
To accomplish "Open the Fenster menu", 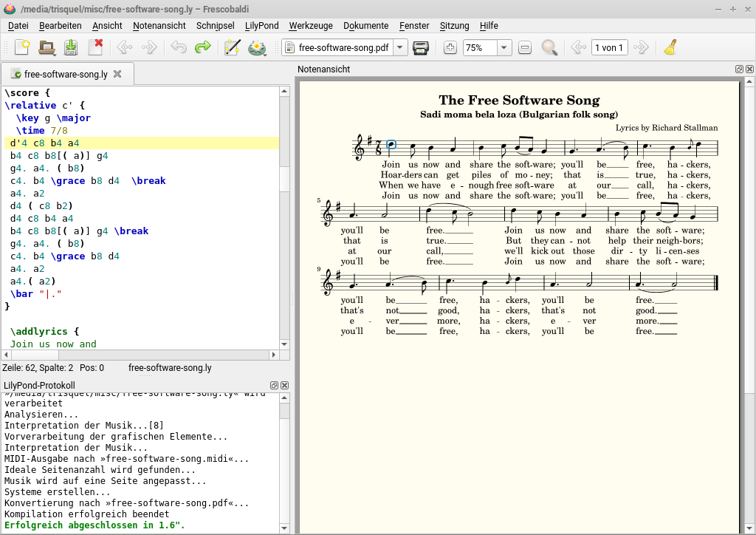I will [414, 26].
